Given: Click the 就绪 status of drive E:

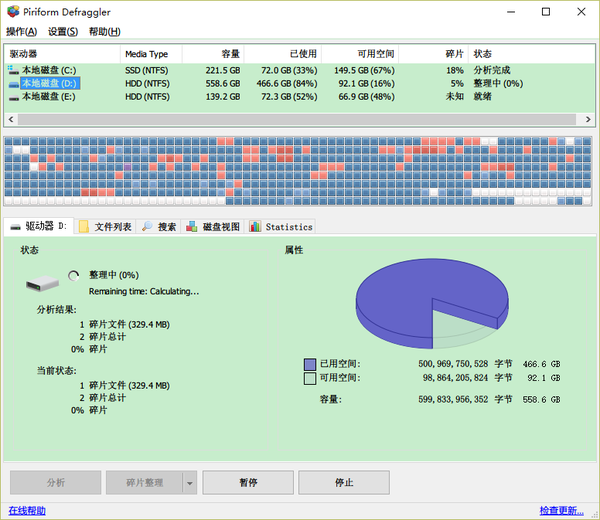Looking at the screenshot, I should coord(483,97).
